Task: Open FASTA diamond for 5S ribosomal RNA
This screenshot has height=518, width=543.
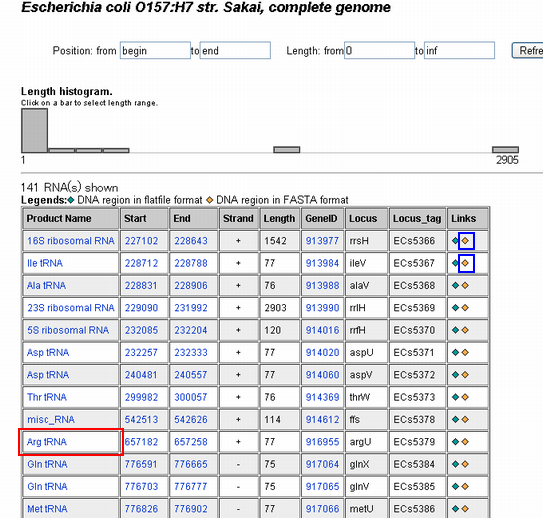Action: tap(465, 330)
